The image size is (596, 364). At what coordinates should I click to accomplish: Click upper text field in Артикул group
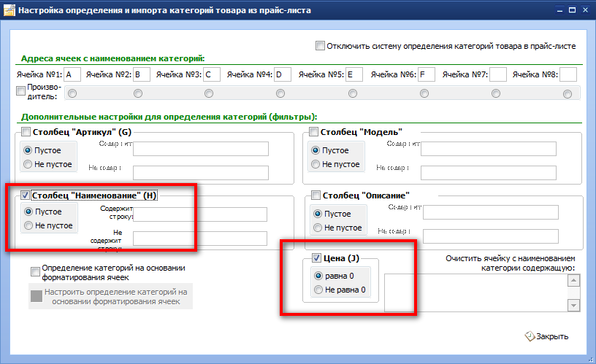tap(201, 149)
